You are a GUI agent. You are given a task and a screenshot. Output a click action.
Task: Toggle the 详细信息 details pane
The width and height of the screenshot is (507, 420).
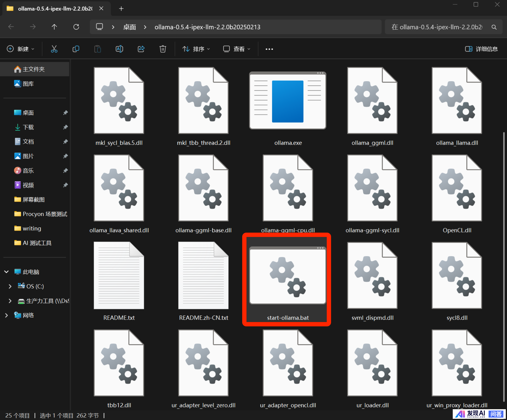tap(481, 49)
